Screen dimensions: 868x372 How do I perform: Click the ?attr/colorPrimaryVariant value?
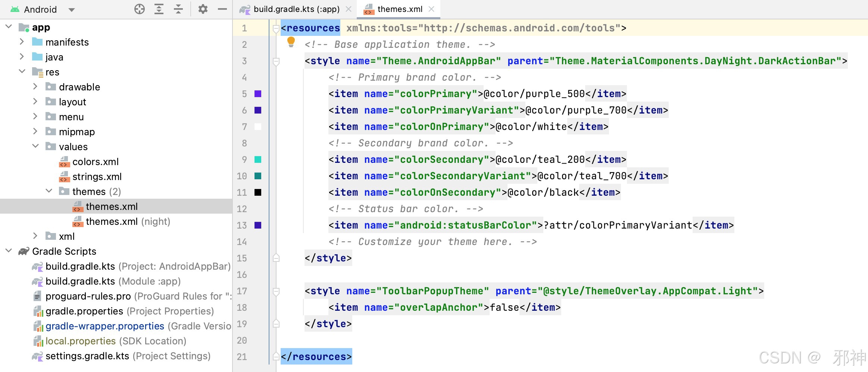pos(618,225)
